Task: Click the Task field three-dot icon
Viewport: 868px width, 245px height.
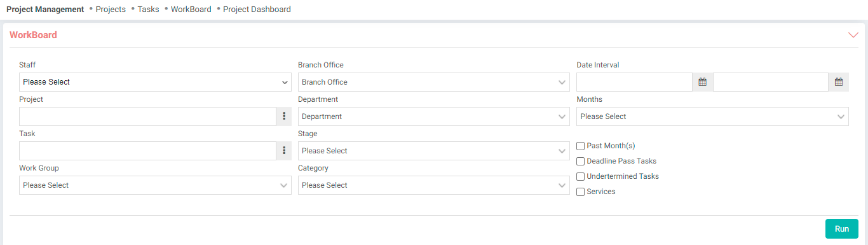Action: pyautogui.click(x=284, y=151)
